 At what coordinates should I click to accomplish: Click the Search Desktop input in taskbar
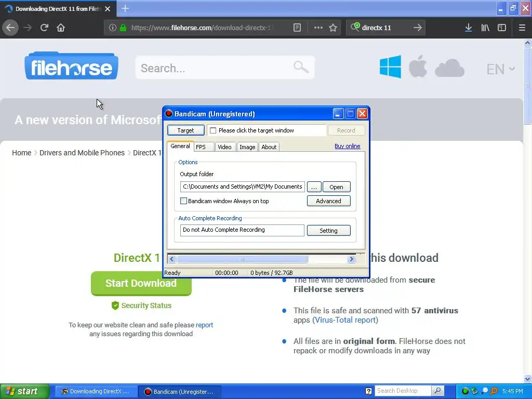pos(403,391)
